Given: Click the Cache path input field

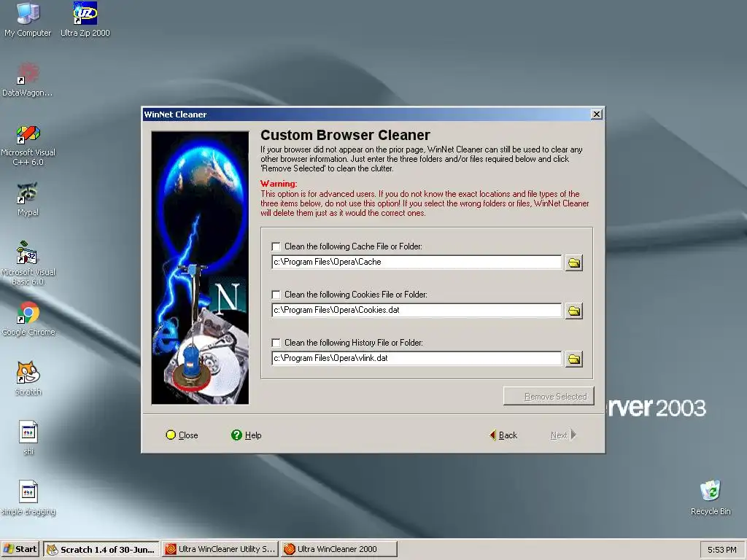Looking at the screenshot, I should (x=417, y=262).
